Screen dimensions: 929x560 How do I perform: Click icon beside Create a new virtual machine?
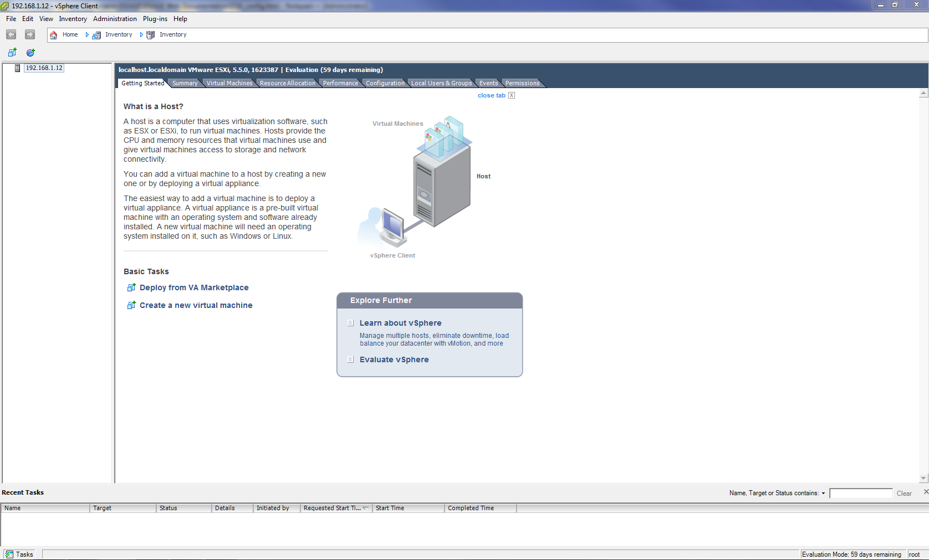point(131,305)
